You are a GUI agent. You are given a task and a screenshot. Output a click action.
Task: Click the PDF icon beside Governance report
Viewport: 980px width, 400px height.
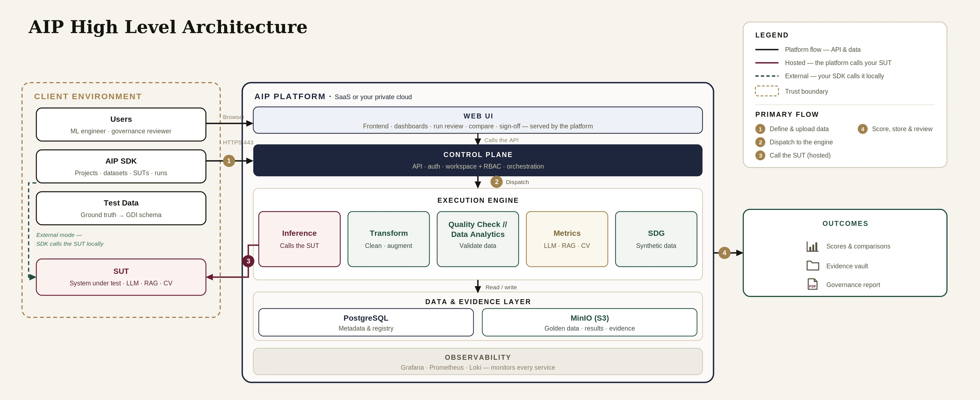[812, 284]
